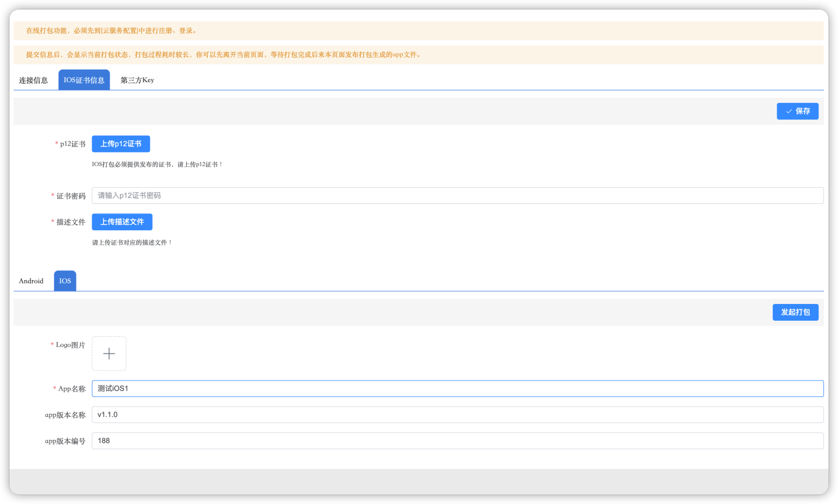This screenshot has height=504, width=838.
Task: Select the IOS packaging tab
Action: tap(65, 281)
